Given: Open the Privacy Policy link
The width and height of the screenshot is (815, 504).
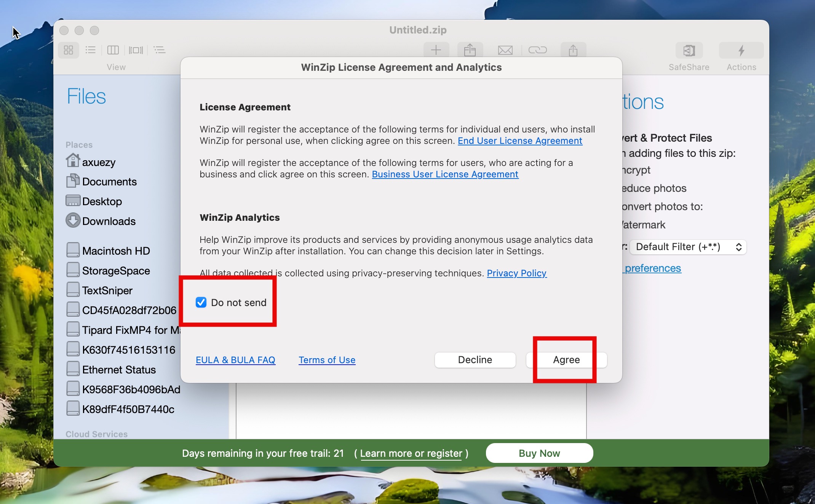Looking at the screenshot, I should click(517, 273).
